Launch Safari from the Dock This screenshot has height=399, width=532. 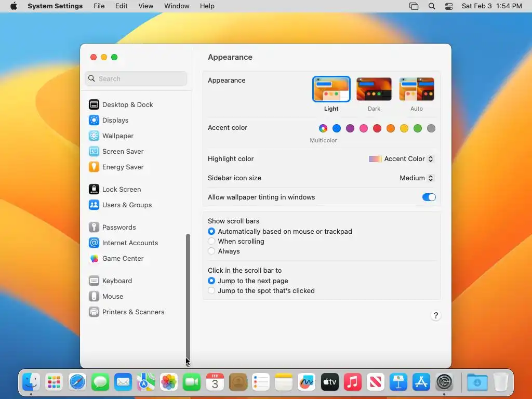pyautogui.click(x=77, y=382)
